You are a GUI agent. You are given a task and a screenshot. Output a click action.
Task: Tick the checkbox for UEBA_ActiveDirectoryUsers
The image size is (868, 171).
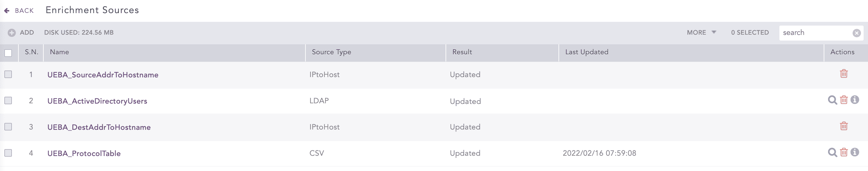pyautogui.click(x=8, y=100)
